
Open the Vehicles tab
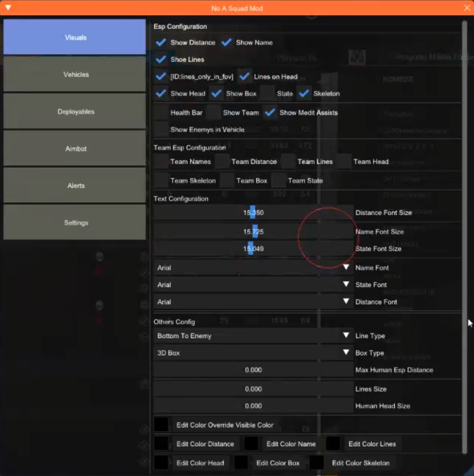75,74
